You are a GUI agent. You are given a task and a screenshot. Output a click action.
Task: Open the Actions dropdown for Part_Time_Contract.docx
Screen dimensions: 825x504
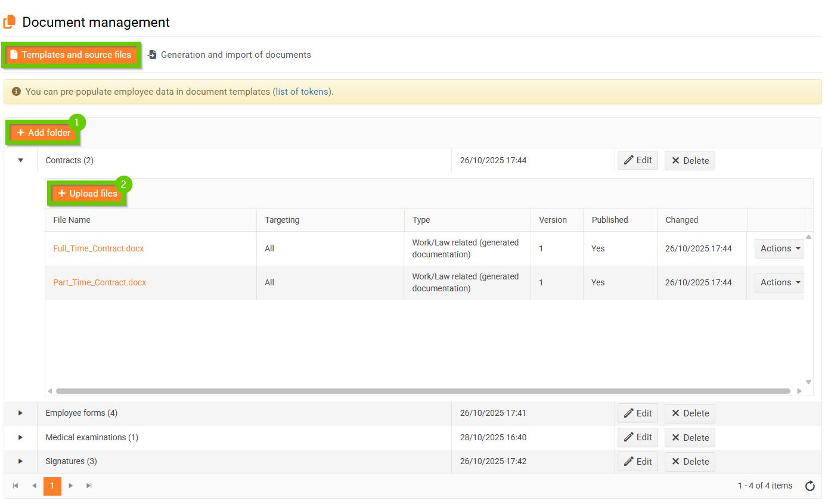coord(780,282)
